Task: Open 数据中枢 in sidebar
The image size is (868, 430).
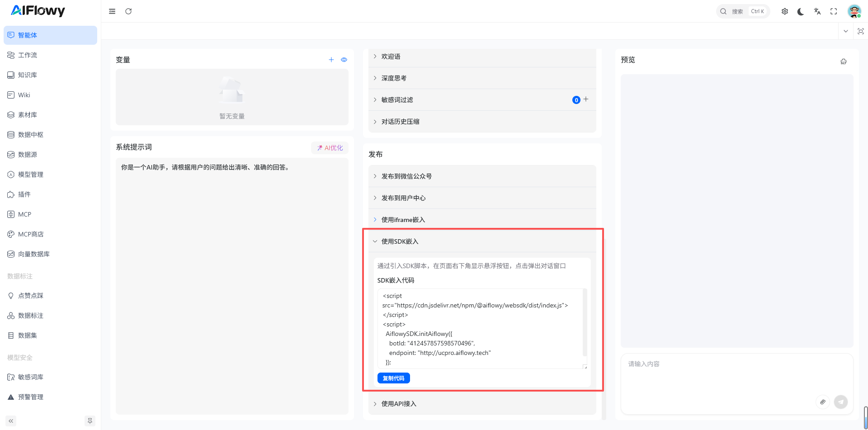Action: tap(50, 135)
